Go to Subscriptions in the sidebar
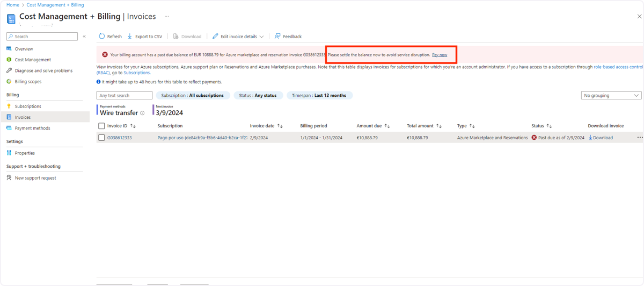This screenshot has height=286, width=644. click(28, 106)
